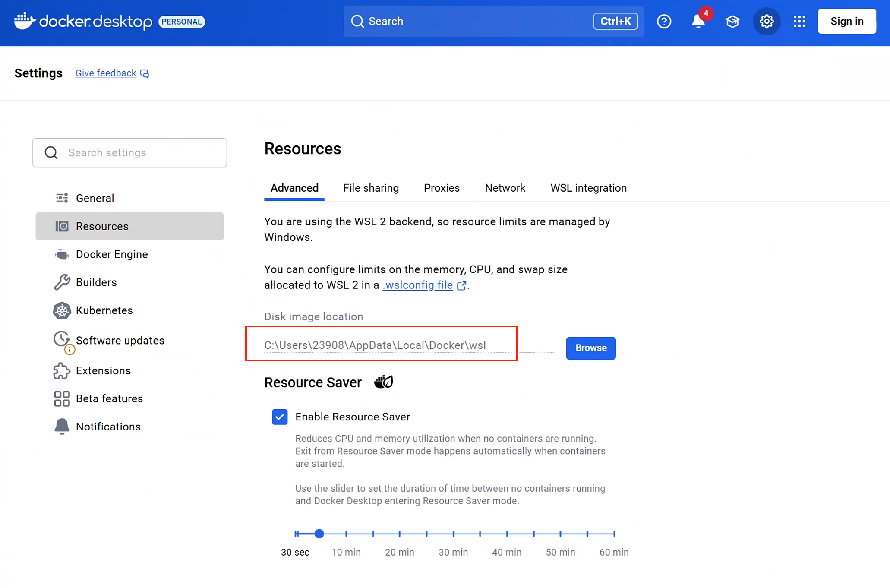Click the Resource Saver slider handle

(x=319, y=534)
